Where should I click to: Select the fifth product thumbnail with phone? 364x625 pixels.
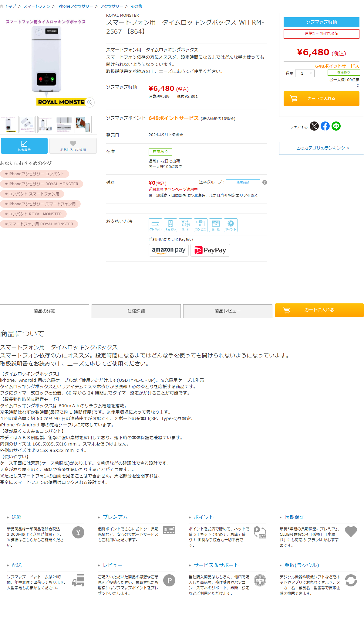(83, 125)
